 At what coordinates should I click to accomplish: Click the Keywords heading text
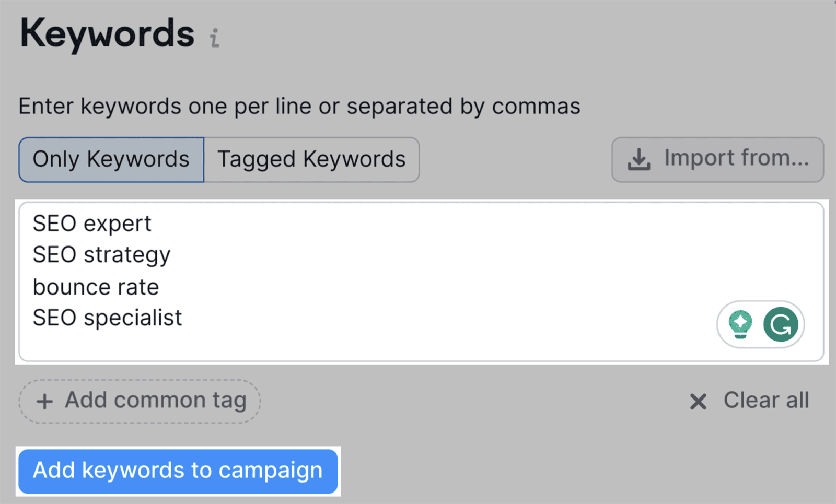(107, 34)
